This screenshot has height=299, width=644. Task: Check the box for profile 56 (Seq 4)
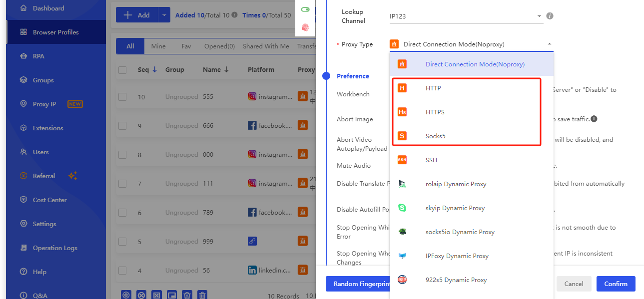pyautogui.click(x=122, y=271)
